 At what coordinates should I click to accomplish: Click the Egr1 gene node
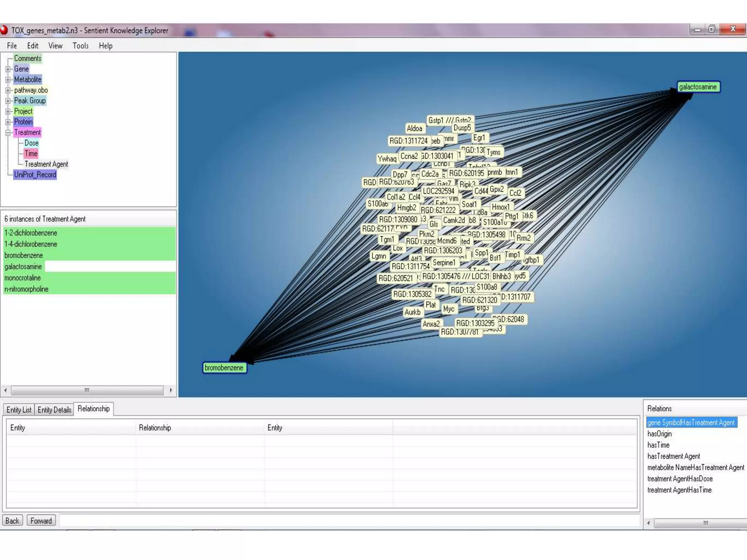pyautogui.click(x=479, y=138)
